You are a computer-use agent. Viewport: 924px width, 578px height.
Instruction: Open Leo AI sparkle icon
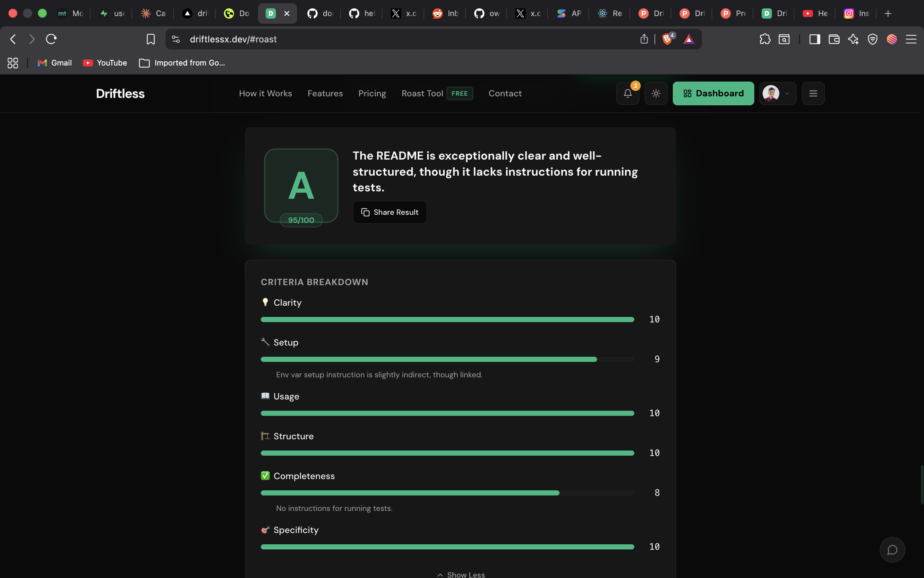coord(853,39)
